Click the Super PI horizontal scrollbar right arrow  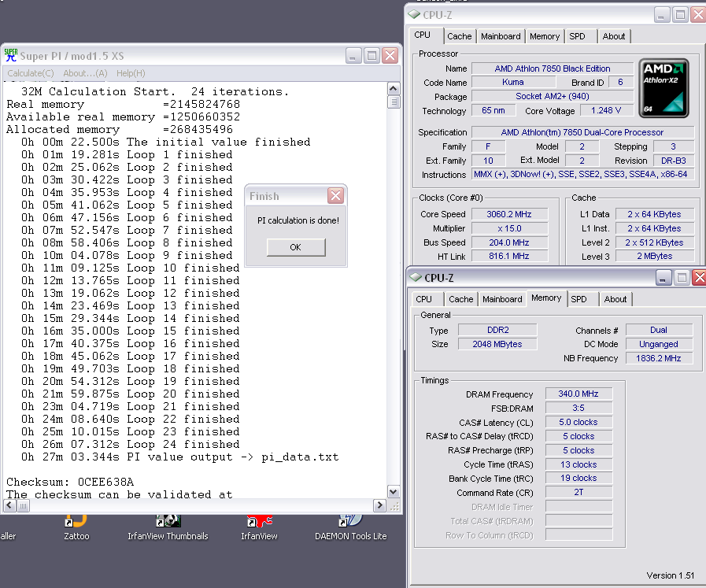pyautogui.click(x=379, y=506)
